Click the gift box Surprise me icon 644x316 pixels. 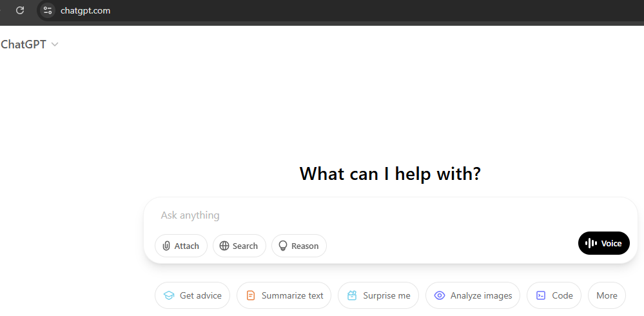tap(352, 295)
